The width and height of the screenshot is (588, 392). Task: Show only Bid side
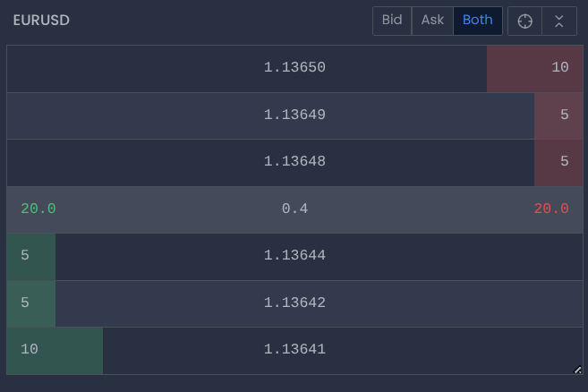tap(392, 21)
